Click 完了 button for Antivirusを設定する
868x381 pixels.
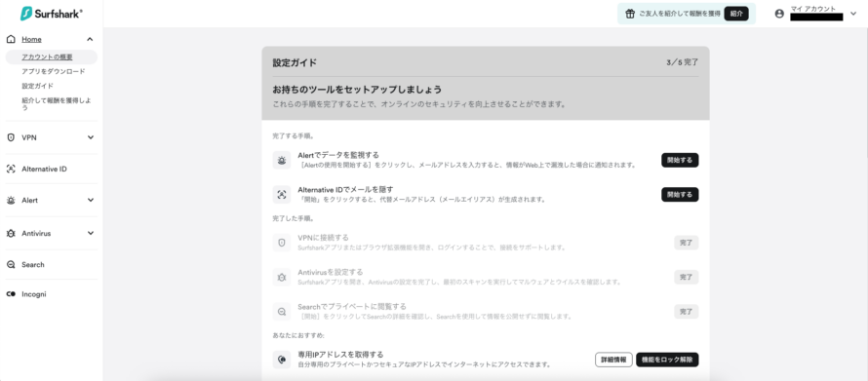687,277
